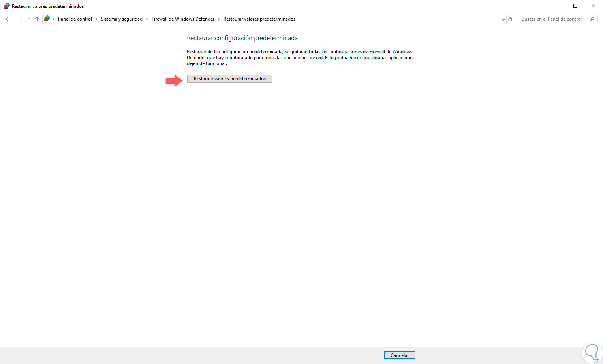Maximize the window

pyautogui.click(x=575, y=6)
